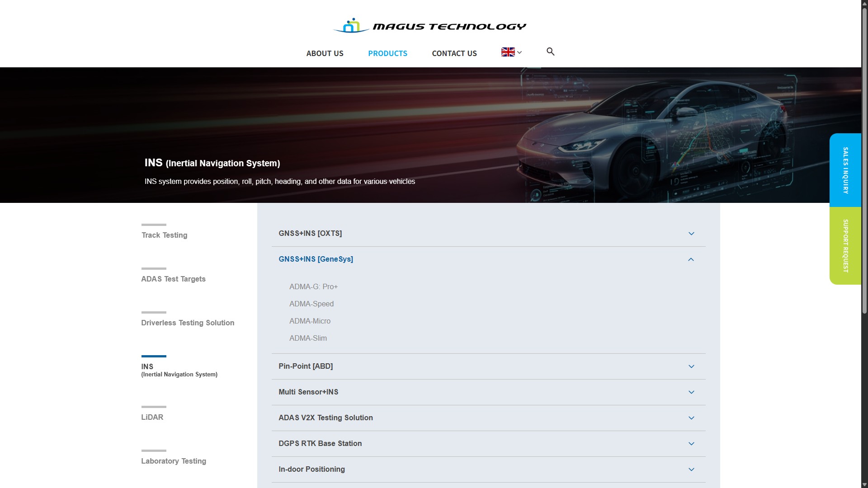Image resolution: width=868 pixels, height=488 pixels.
Task: Expand Multi Sensor+INS chevron arrow
Action: [691, 392]
